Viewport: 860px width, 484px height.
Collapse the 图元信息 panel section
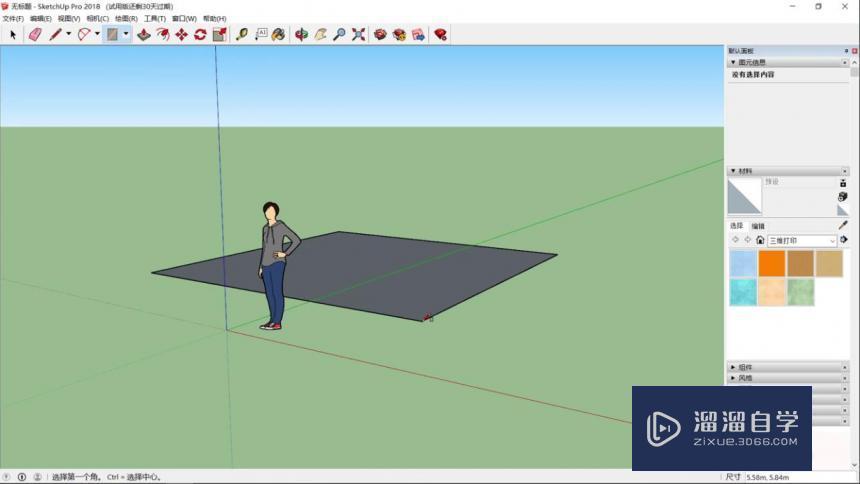[733, 63]
